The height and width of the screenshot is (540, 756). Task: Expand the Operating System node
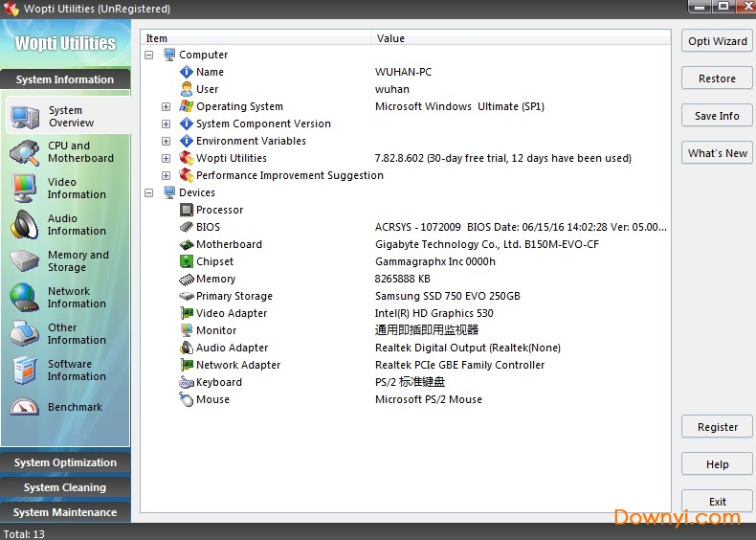[x=167, y=106]
